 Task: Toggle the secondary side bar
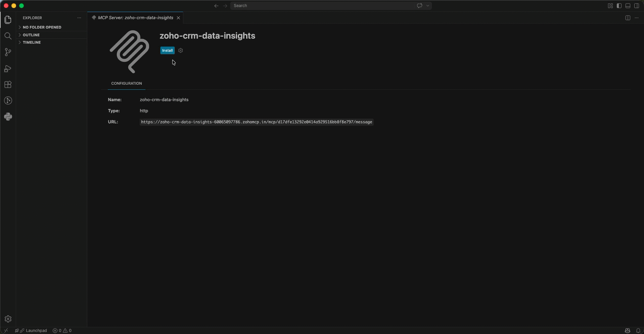(x=637, y=6)
